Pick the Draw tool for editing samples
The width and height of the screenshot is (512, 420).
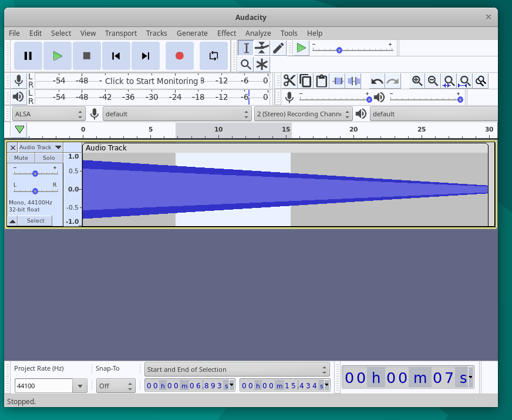(277, 48)
